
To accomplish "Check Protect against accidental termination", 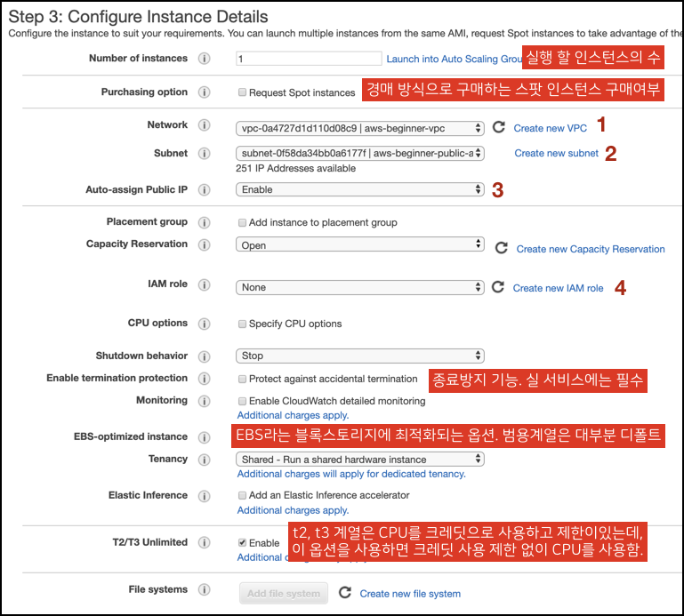I will [x=242, y=379].
